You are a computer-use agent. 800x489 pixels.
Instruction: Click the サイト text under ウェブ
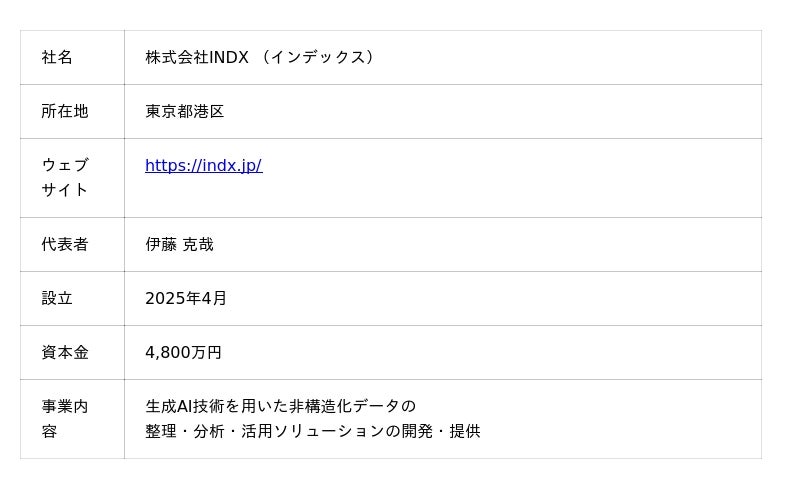tap(65, 190)
